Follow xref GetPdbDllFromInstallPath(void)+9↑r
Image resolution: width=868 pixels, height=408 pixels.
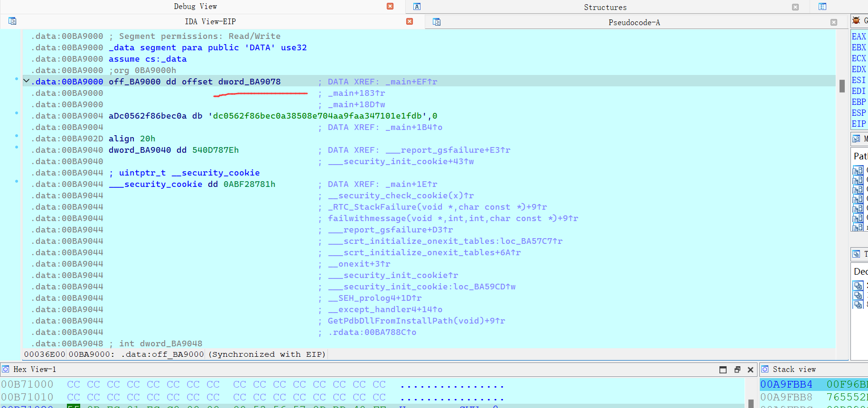[x=416, y=321]
